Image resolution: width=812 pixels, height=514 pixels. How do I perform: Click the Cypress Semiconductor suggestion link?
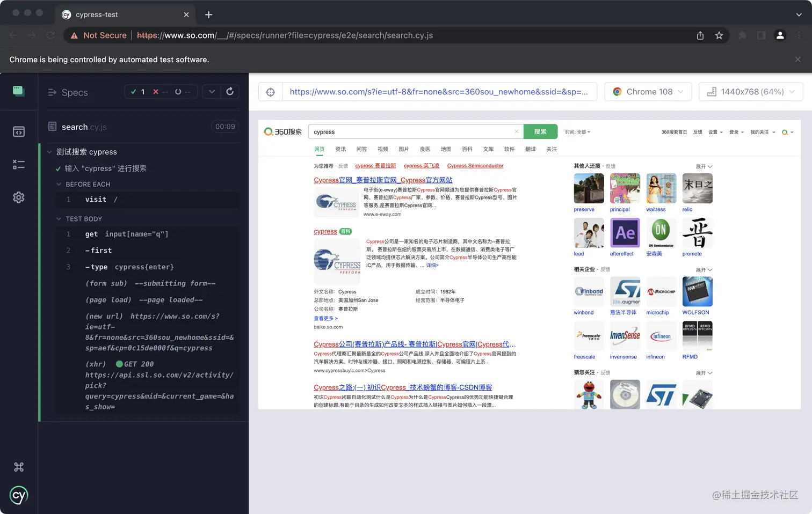475,166
